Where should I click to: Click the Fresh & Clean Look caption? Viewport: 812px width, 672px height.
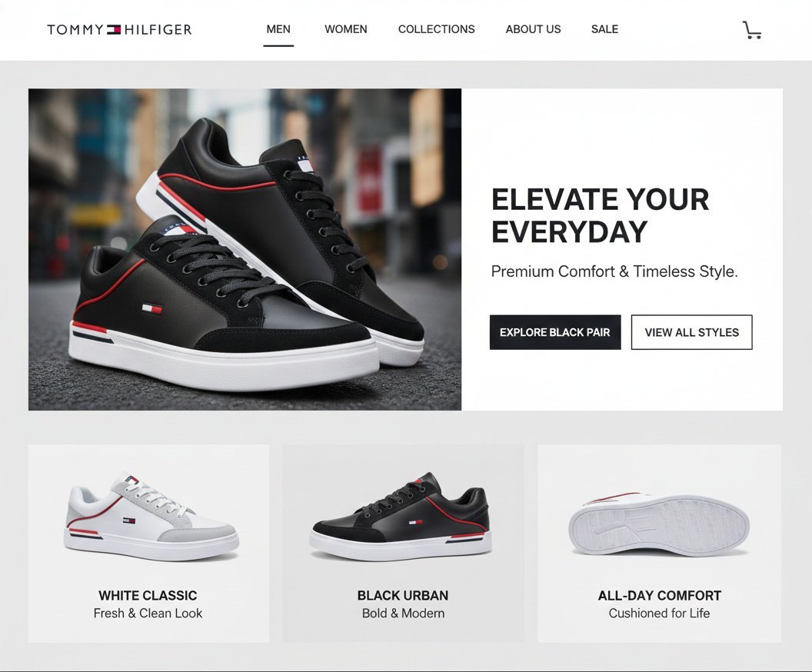(x=148, y=614)
